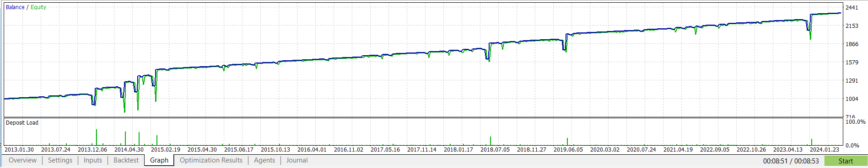Click the 2014.04.30 date label
Image resolution: width=868 pixels, height=168 pixels.
coord(129,149)
